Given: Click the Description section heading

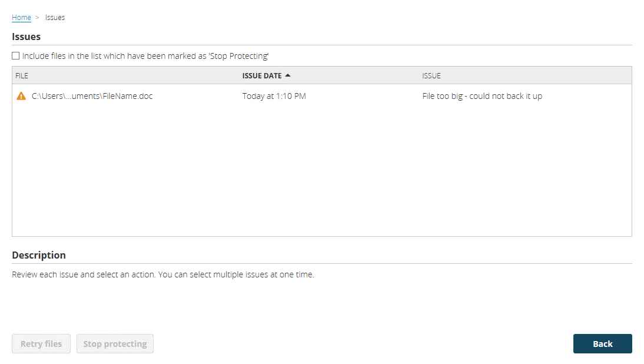Looking at the screenshot, I should point(39,255).
